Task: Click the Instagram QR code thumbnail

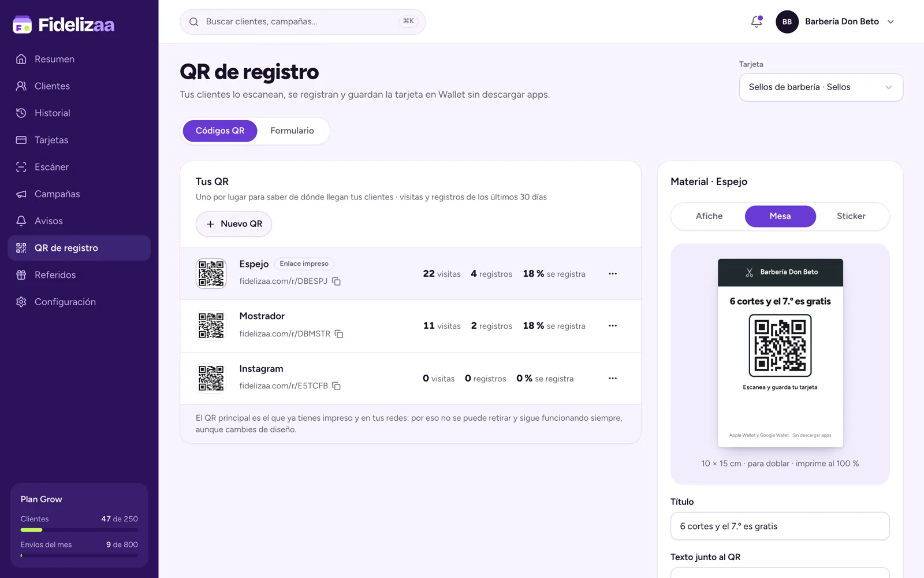Action: [211, 378]
